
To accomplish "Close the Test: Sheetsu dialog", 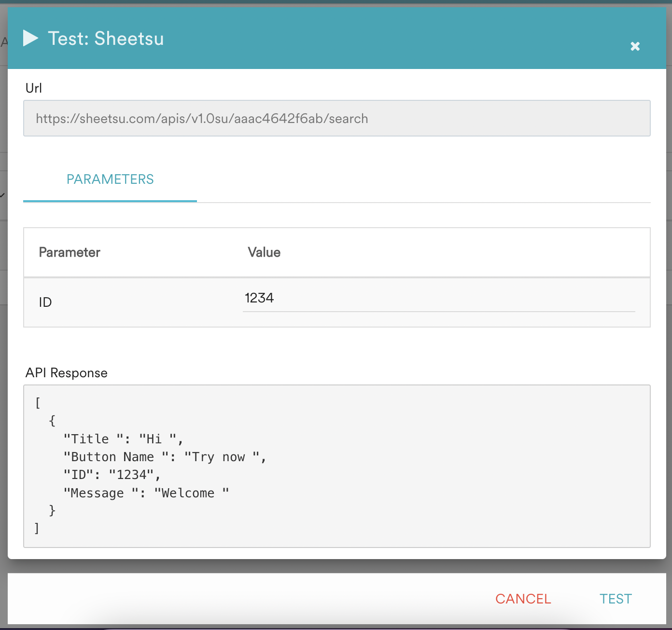I will (x=635, y=46).
